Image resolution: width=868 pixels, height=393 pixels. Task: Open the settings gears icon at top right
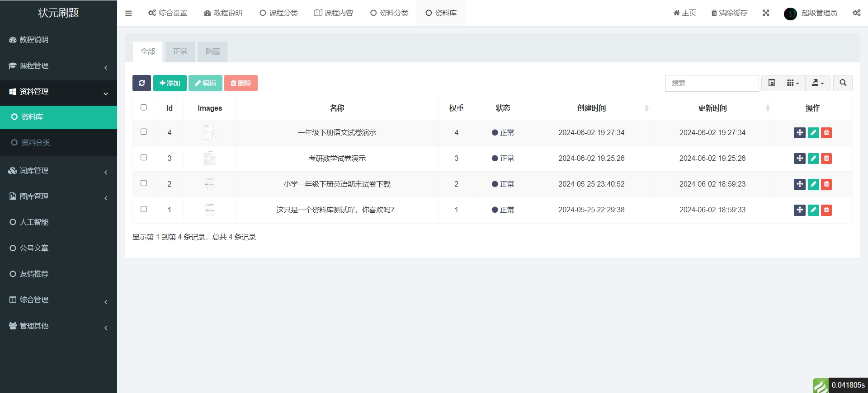[856, 13]
